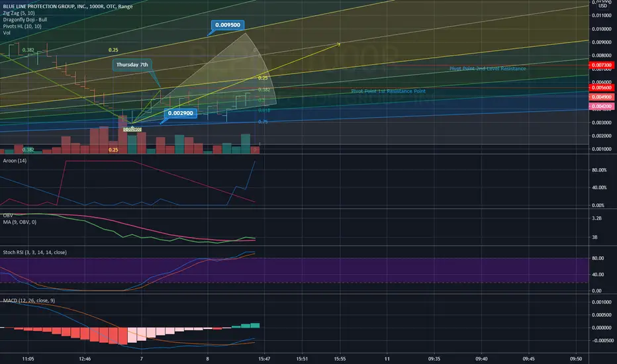Click the 0.75 Fibonacci level label
This screenshot has width=617, height=364.
(x=263, y=122)
